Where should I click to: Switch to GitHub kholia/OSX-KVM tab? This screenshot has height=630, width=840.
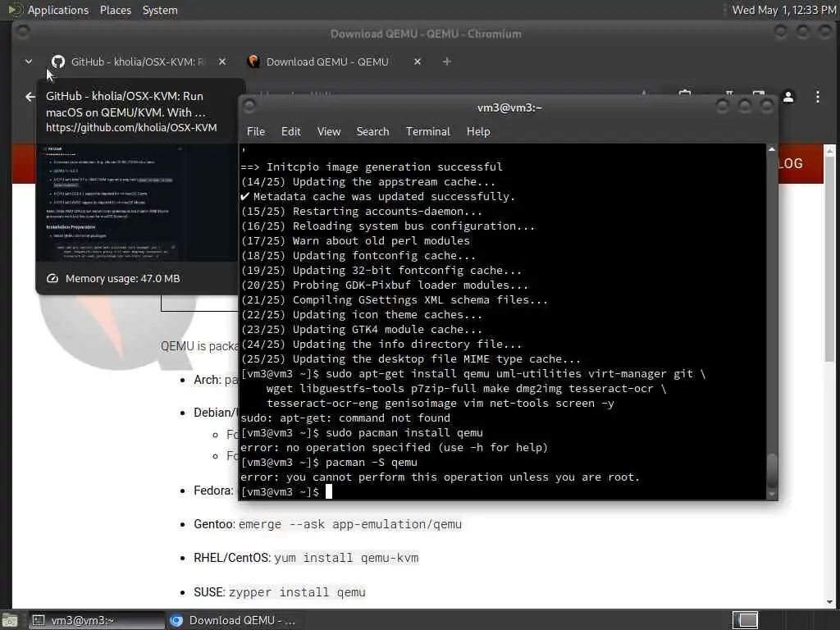[x=138, y=62]
